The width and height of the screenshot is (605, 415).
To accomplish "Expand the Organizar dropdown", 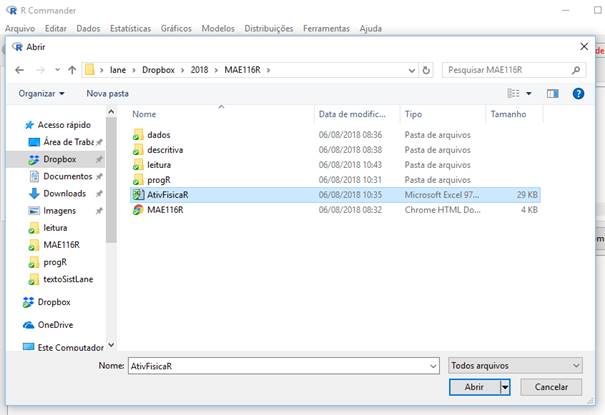I will click(41, 94).
